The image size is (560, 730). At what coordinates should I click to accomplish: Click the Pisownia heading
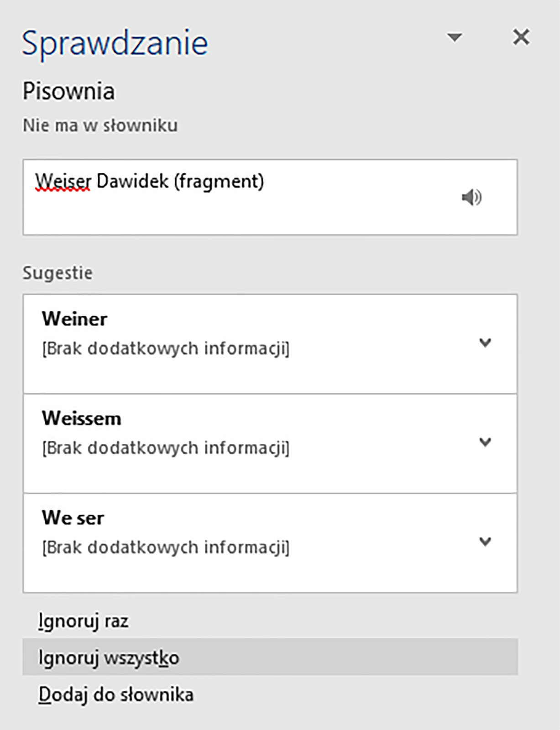pyautogui.click(x=69, y=91)
